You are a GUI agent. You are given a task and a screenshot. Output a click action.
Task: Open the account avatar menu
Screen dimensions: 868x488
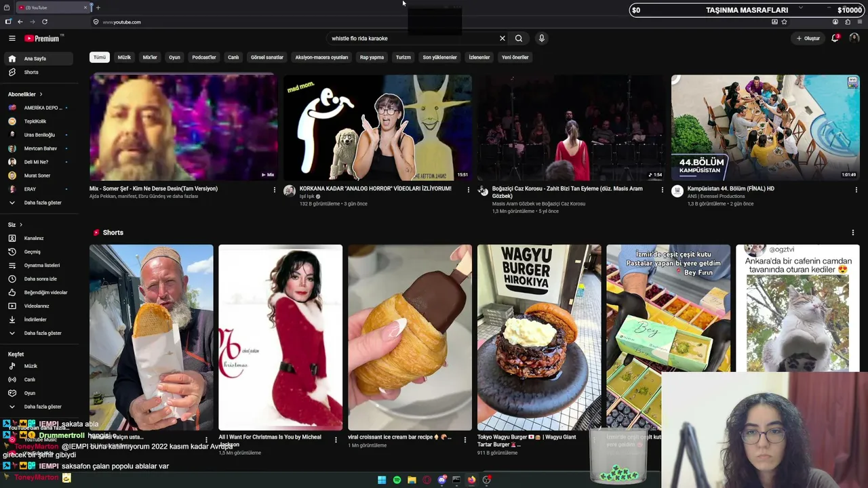point(854,39)
